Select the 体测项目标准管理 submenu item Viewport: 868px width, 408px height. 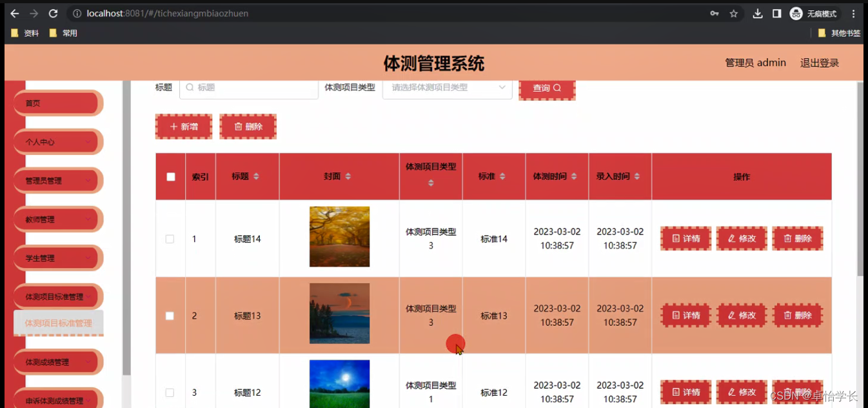click(x=58, y=323)
